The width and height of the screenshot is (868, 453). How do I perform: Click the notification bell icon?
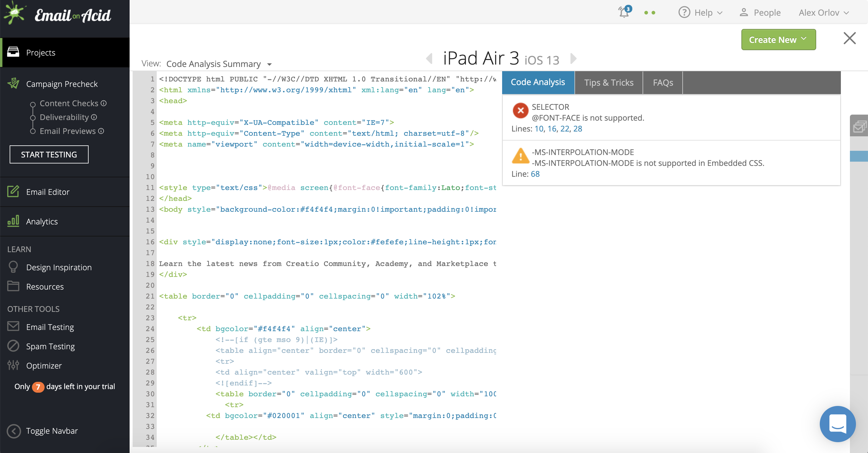point(624,12)
